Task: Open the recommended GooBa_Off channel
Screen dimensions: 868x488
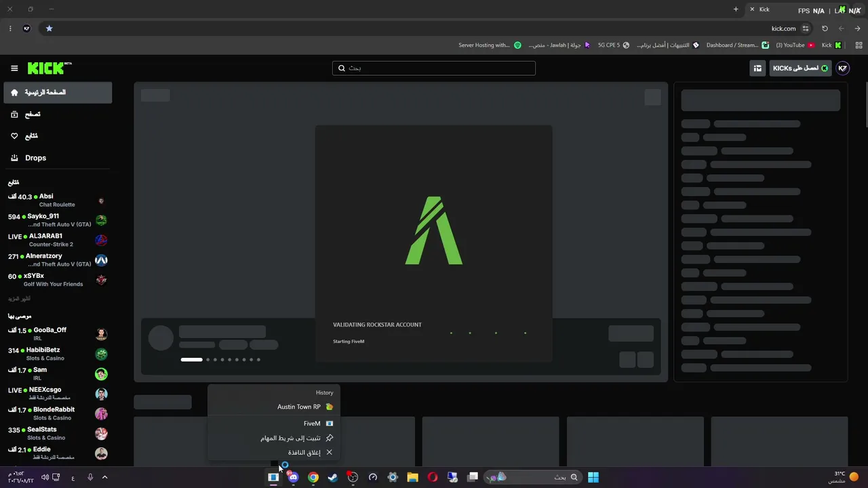Action: [x=58, y=334]
